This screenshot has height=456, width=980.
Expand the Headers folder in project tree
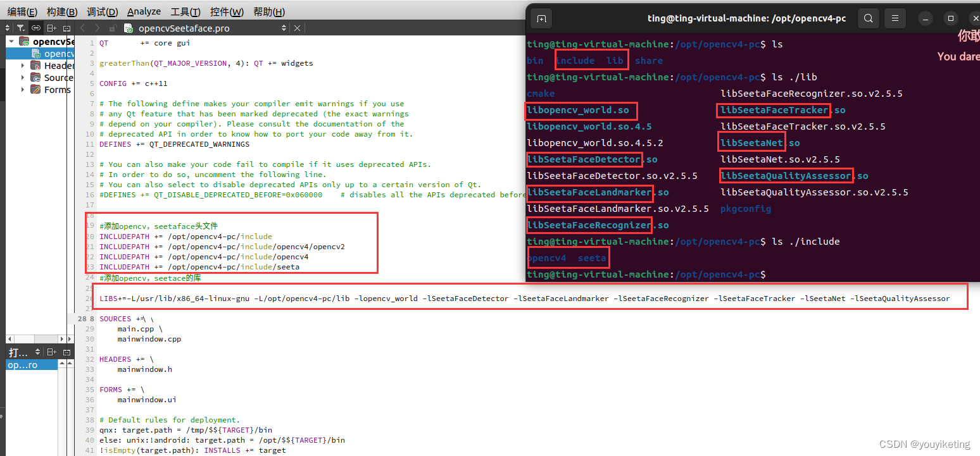click(x=23, y=66)
